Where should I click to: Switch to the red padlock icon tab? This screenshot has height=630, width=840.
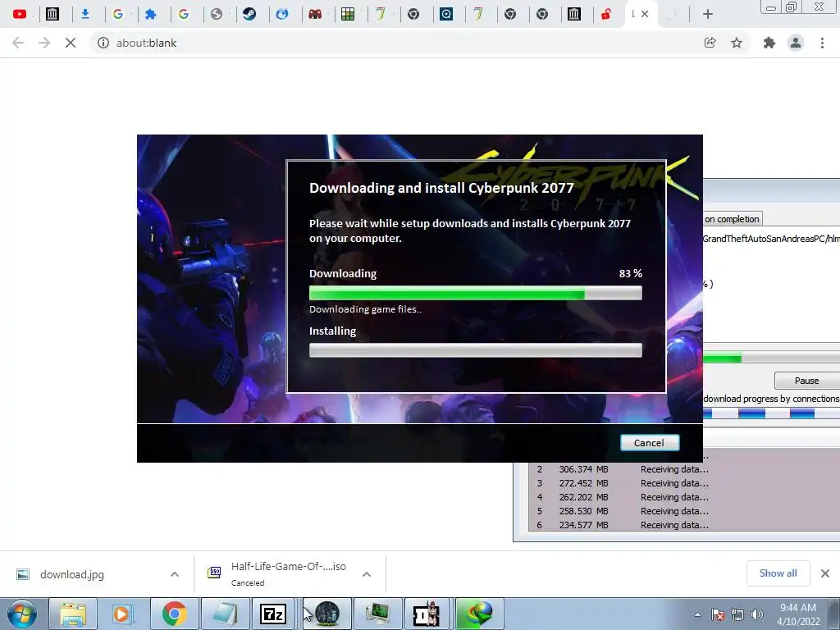tap(606, 14)
